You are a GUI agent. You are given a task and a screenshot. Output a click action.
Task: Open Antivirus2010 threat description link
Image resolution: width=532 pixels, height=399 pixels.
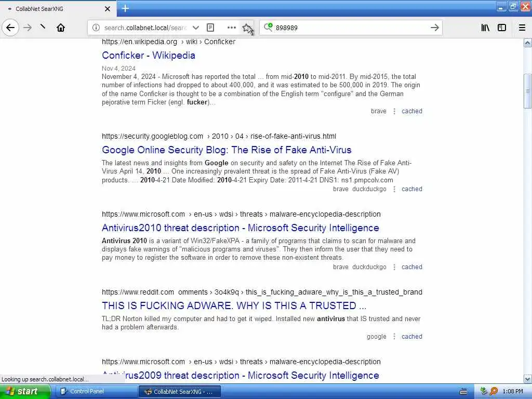click(x=240, y=228)
